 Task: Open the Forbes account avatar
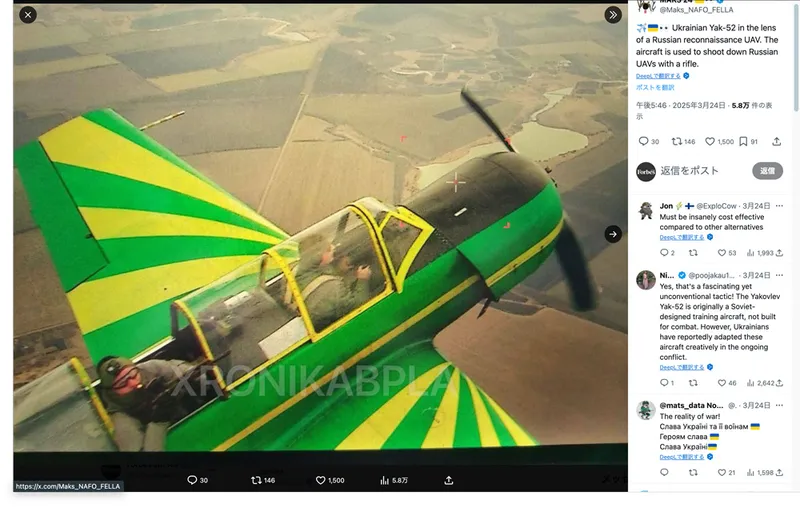tap(646, 172)
